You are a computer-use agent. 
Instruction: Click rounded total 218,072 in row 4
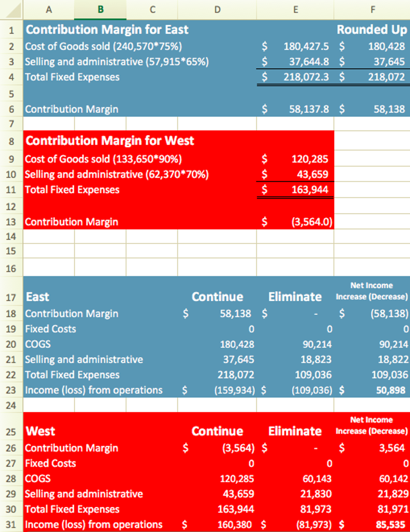(x=386, y=77)
